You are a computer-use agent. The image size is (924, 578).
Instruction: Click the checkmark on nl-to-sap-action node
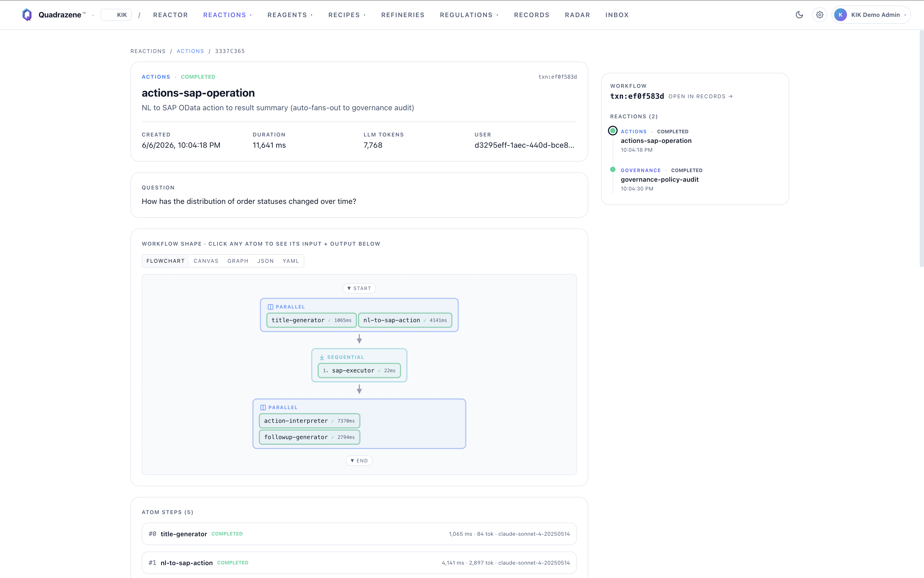425,320
